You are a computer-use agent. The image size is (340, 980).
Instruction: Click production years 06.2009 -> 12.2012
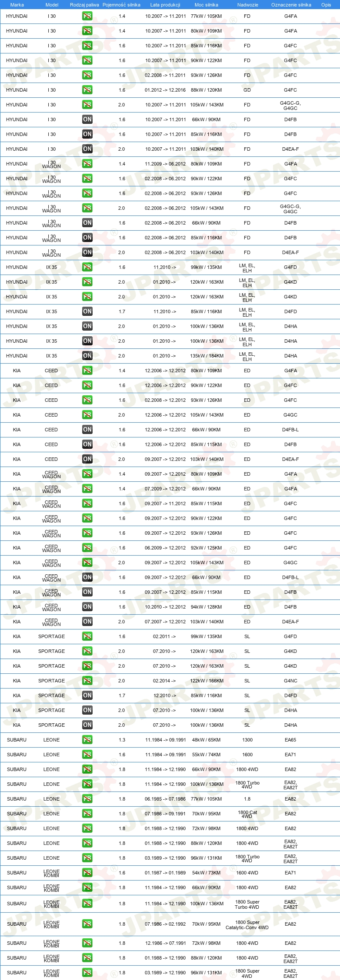coord(165,548)
